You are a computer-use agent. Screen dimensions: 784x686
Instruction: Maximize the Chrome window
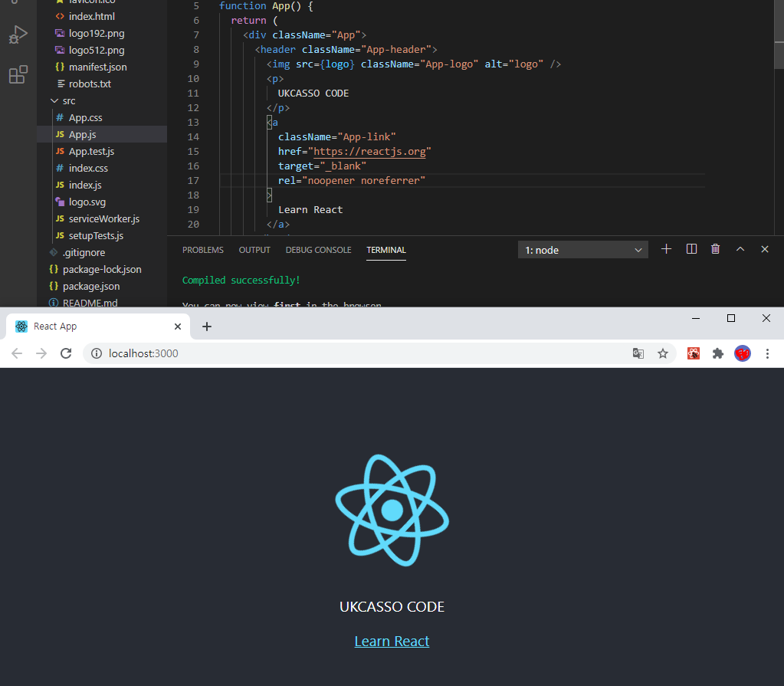731,318
